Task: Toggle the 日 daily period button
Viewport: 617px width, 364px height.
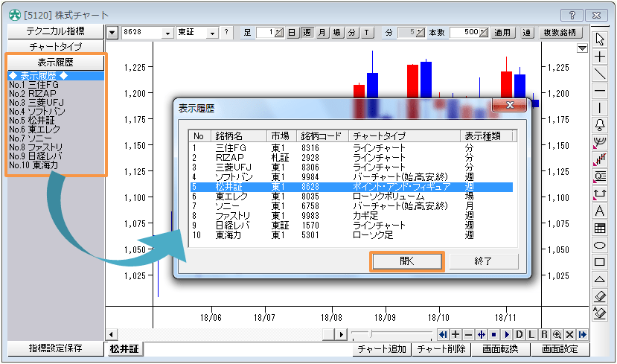Action: (x=292, y=32)
